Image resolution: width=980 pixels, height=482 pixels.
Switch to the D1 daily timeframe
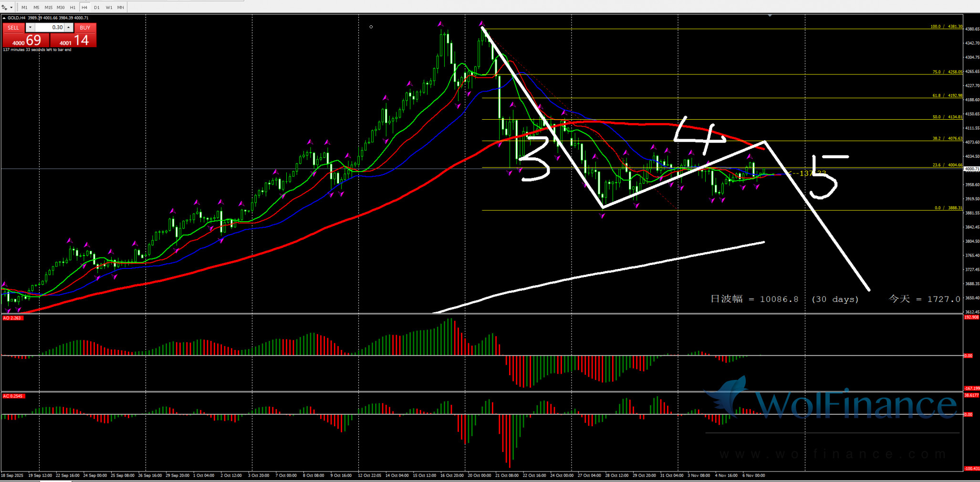97,8
